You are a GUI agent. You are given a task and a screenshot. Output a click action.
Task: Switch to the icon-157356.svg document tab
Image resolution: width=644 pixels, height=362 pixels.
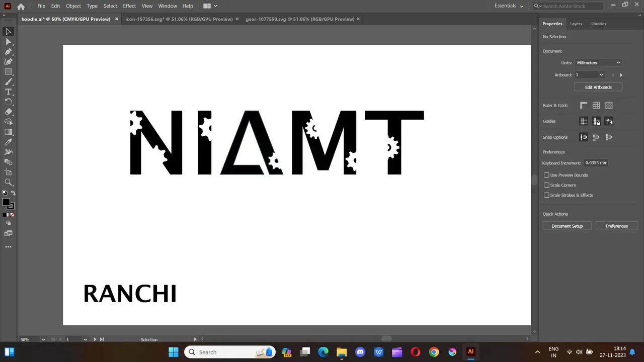point(179,19)
